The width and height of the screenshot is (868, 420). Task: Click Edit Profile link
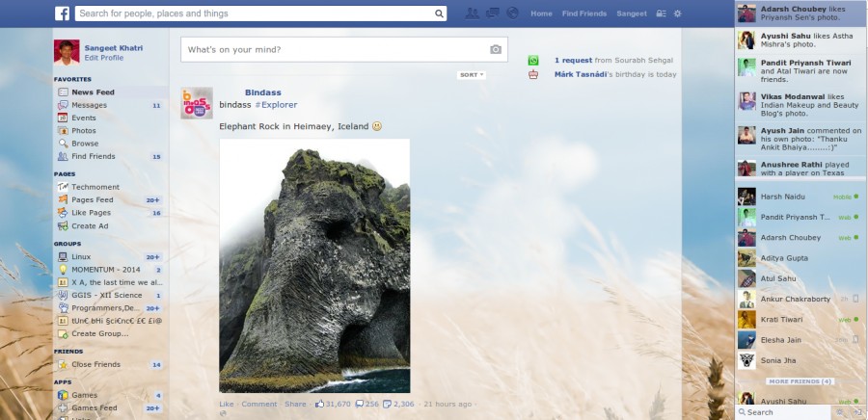pyautogui.click(x=104, y=58)
